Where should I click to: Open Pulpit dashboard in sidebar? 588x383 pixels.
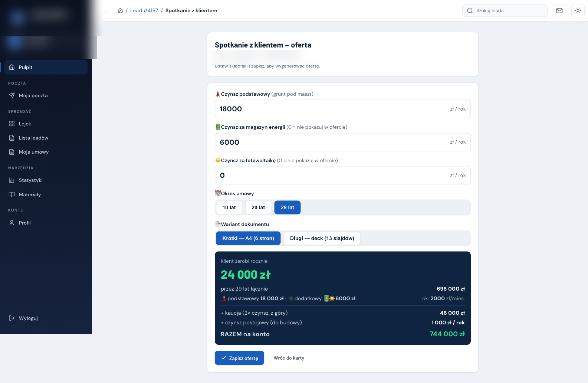[46, 67]
